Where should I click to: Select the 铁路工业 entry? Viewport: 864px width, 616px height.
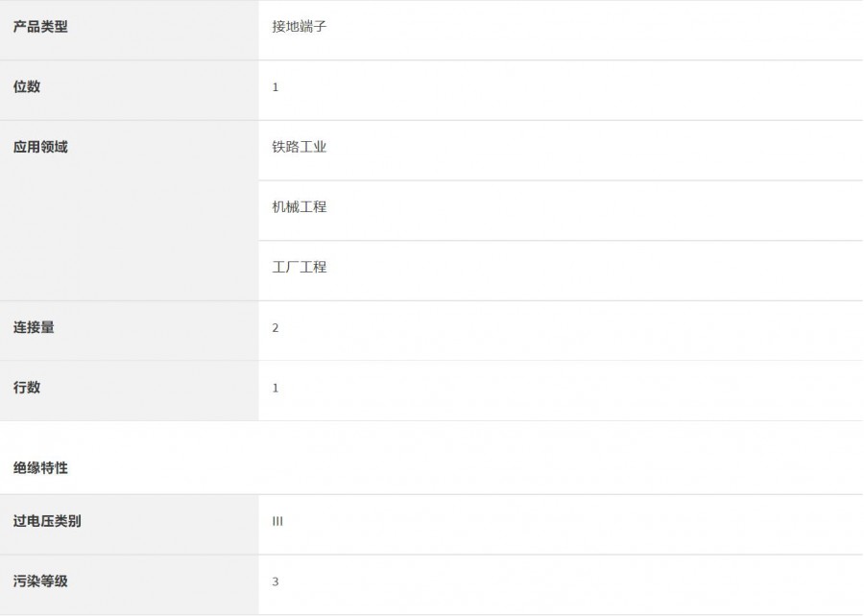point(300,147)
